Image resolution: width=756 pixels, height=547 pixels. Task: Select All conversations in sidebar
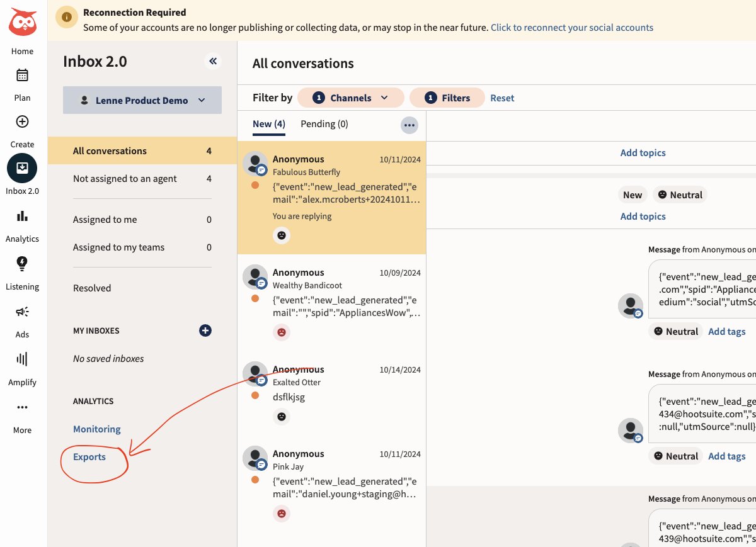pyautogui.click(x=142, y=151)
